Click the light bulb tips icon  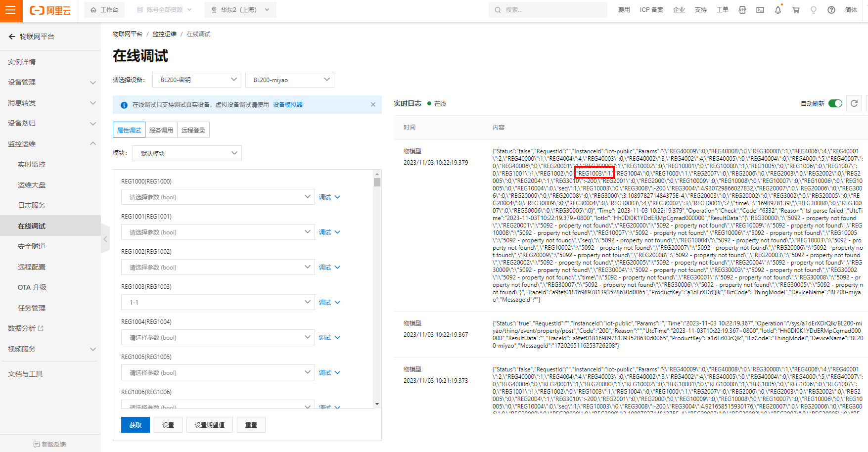[x=814, y=10]
